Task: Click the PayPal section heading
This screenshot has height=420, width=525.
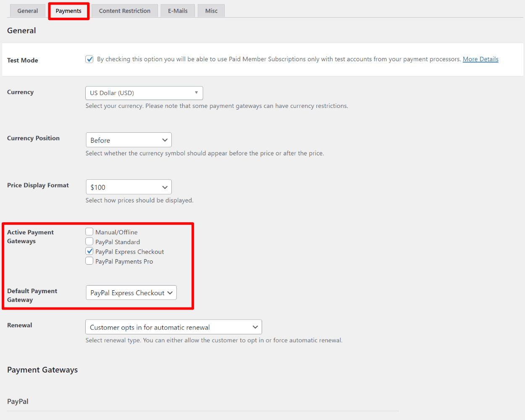Action: (x=18, y=402)
